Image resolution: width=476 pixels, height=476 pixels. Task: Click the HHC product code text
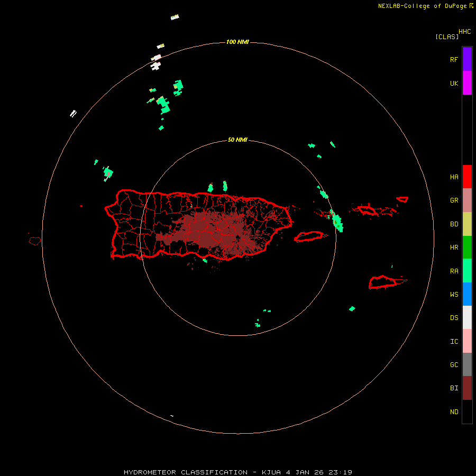pyautogui.click(x=464, y=32)
